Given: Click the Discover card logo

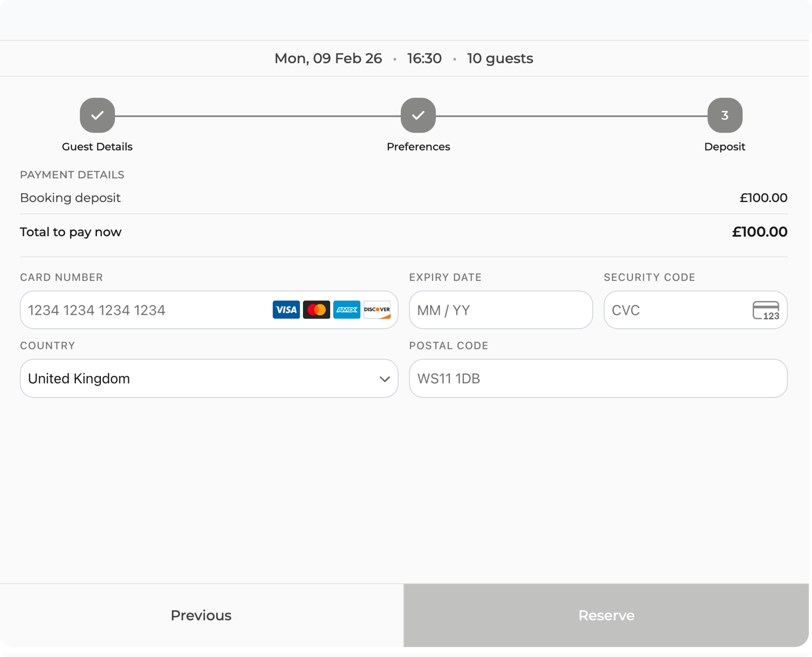Looking at the screenshot, I should 377,310.
